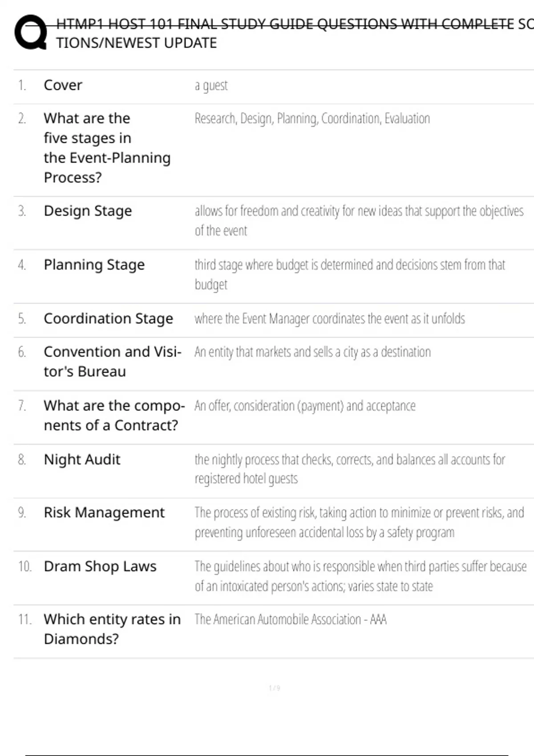Select the 'a guest' definition text

pyautogui.click(x=211, y=85)
